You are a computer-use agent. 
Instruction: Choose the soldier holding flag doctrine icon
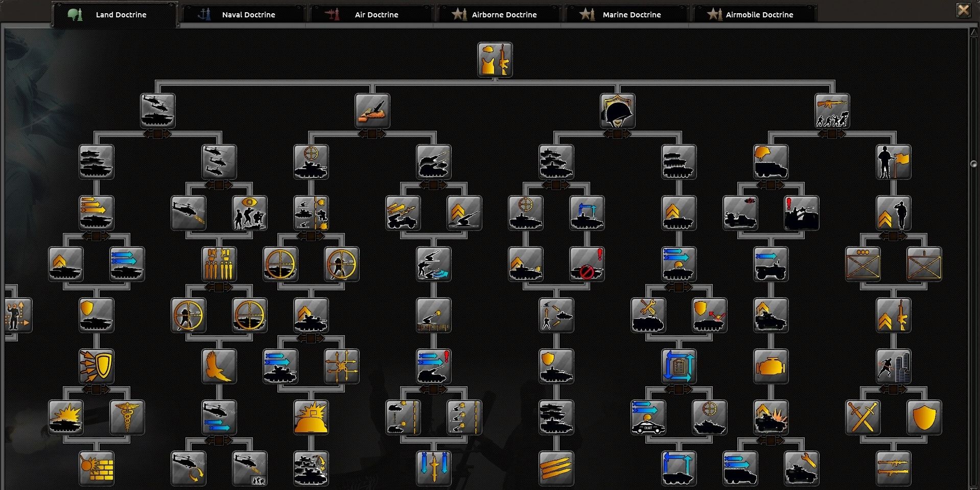point(893,162)
